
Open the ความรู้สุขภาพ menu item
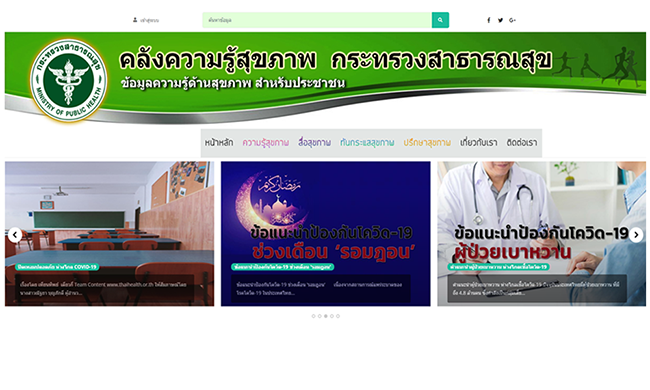point(266,143)
